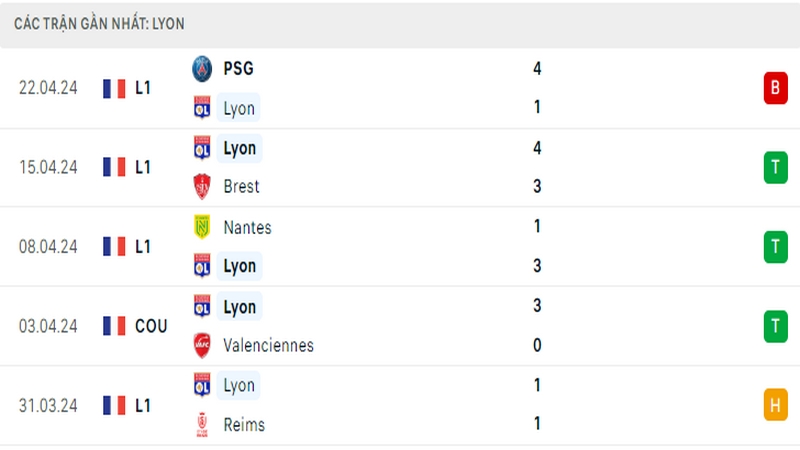Click the Brest club crest
Screen dimensions: 800x450
click(x=202, y=187)
